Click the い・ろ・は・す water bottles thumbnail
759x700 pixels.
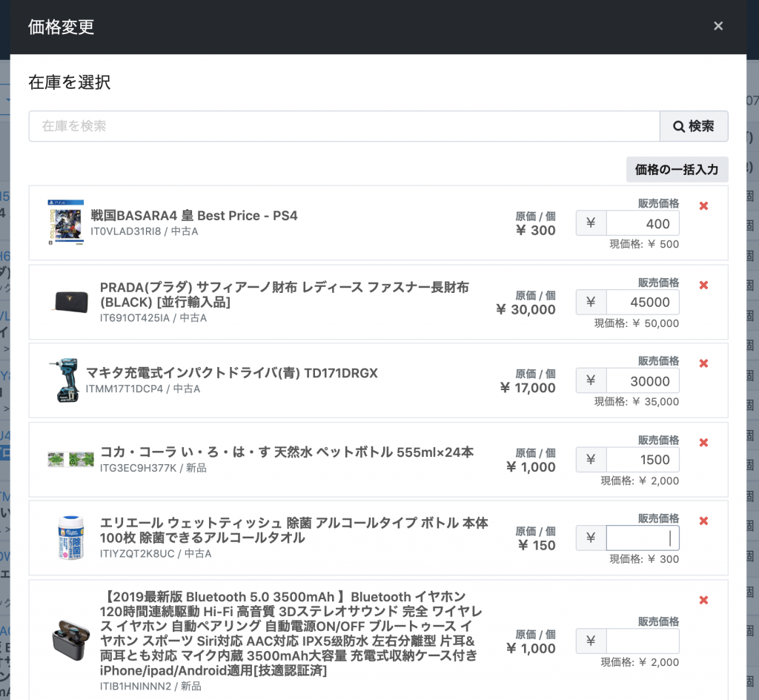click(70, 459)
